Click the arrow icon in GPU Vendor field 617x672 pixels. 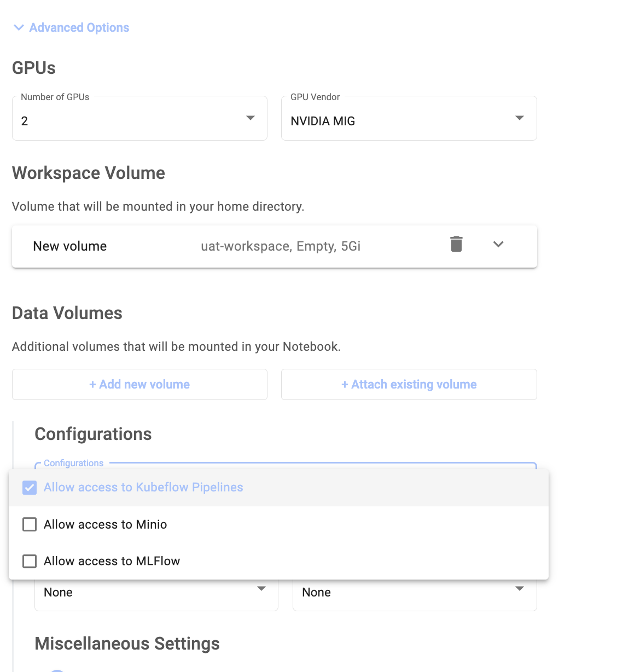520,118
